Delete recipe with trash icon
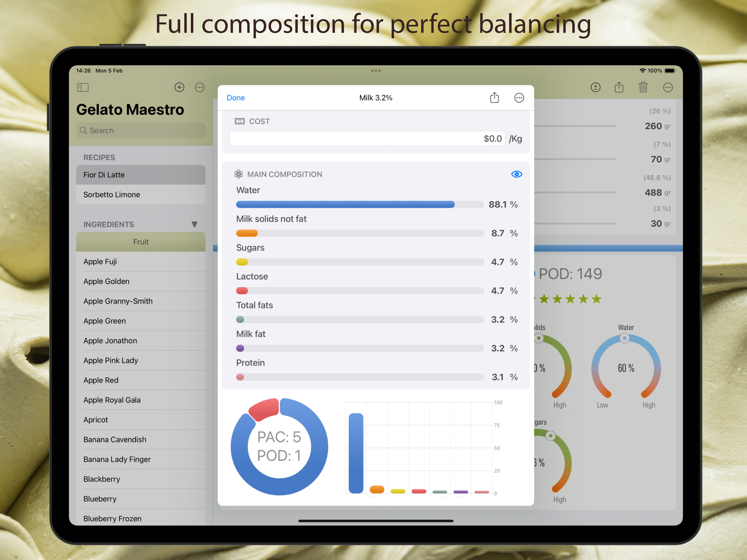747x560 pixels. click(x=643, y=87)
